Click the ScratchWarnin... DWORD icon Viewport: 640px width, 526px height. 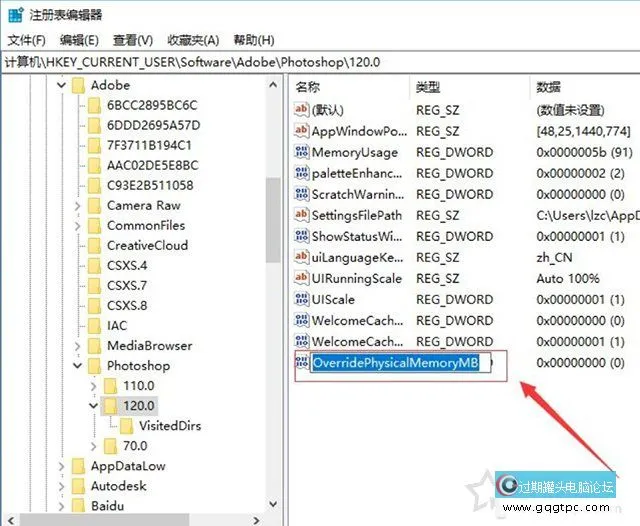tap(301, 194)
